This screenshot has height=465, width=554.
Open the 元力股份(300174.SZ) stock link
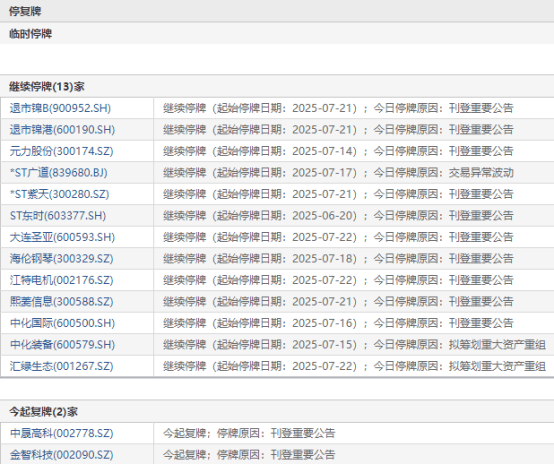click(x=61, y=151)
